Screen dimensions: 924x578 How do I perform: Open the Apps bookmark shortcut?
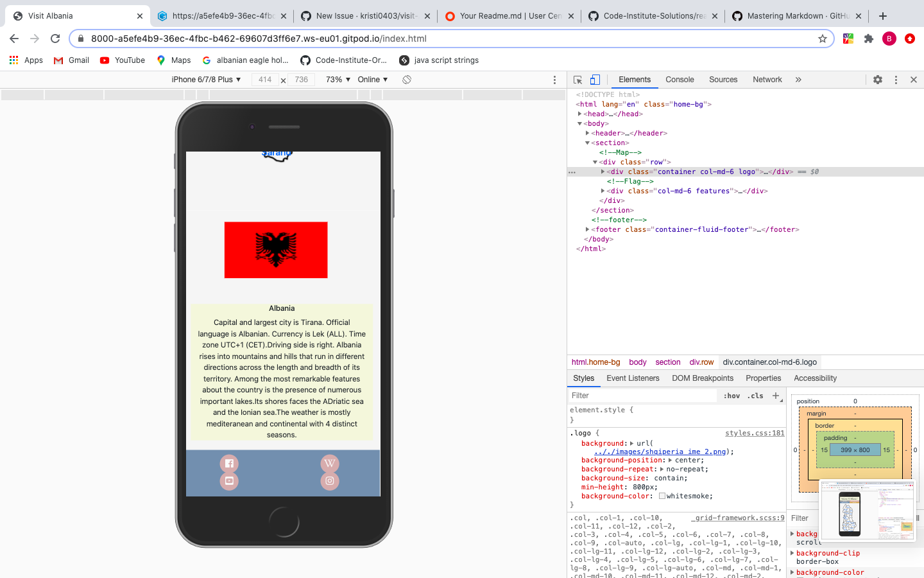[x=26, y=60]
